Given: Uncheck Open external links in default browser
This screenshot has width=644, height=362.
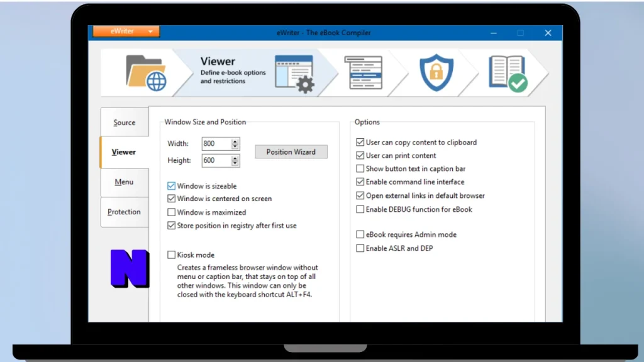Looking at the screenshot, I should tap(360, 196).
